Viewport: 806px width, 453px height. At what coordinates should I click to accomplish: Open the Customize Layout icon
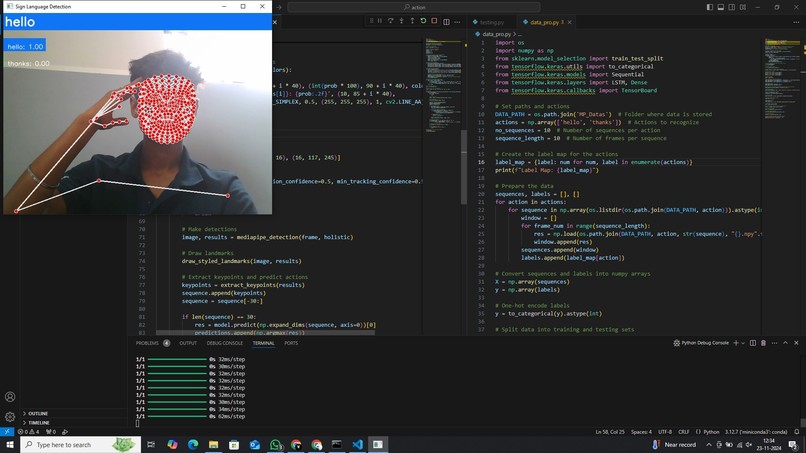point(743,7)
